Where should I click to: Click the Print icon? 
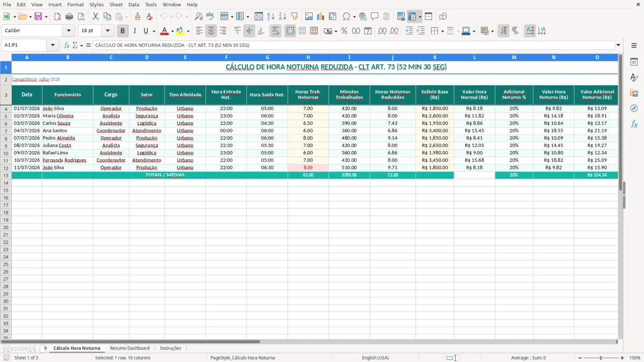coord(69,17)
